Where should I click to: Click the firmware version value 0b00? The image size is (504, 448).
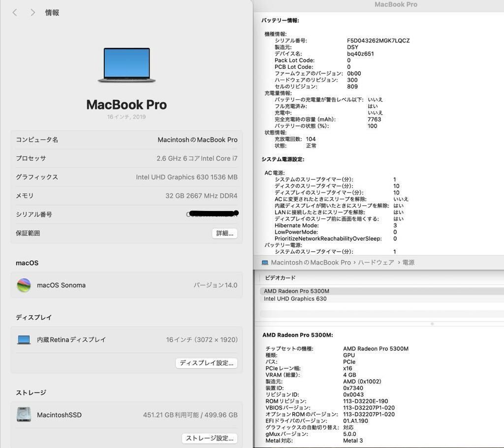pos(354,73)
